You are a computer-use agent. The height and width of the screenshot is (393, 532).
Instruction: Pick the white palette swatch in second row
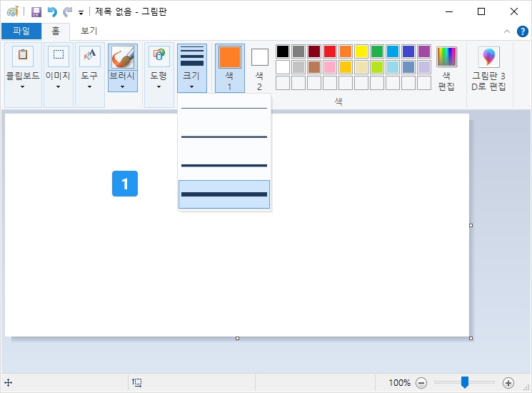coord(283,67)
